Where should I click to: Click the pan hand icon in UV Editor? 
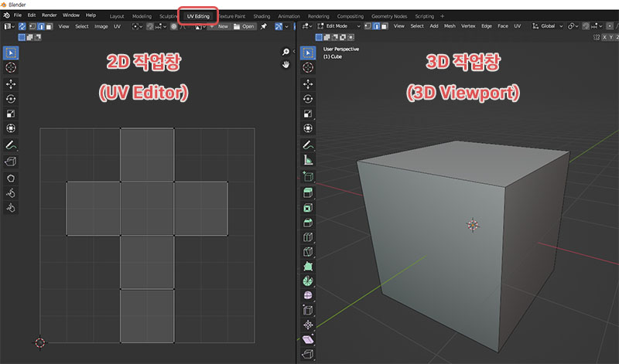tap(286, 64)
